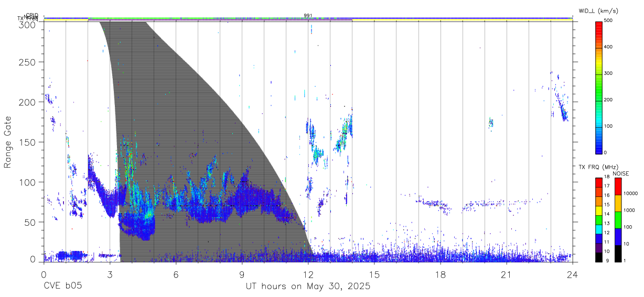
Task: Select hour 6 on the UT axis
Action: [x=176, y=274]
